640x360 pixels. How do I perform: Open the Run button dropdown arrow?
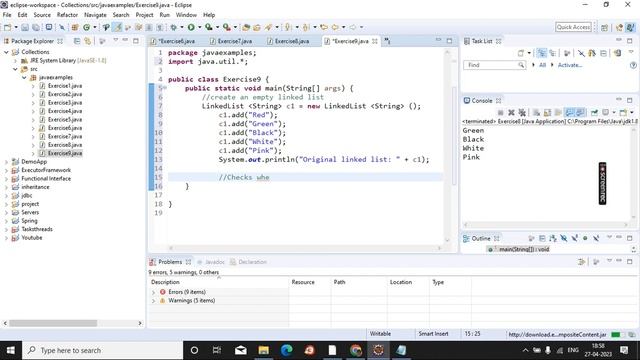coord(199,27)
